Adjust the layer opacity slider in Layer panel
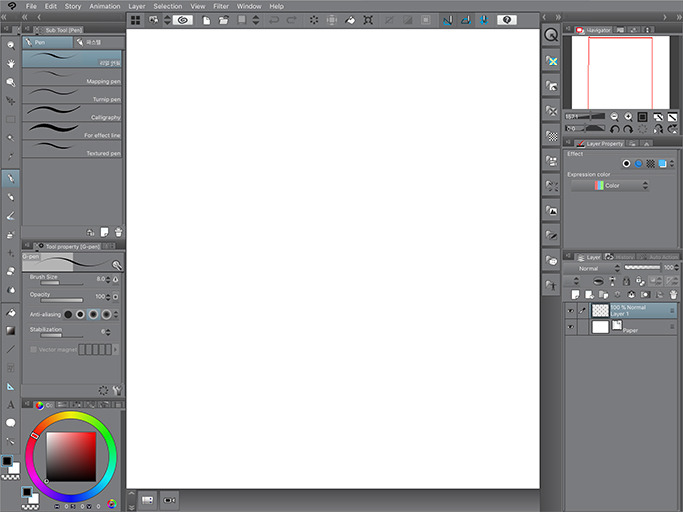 click(642, 268)
